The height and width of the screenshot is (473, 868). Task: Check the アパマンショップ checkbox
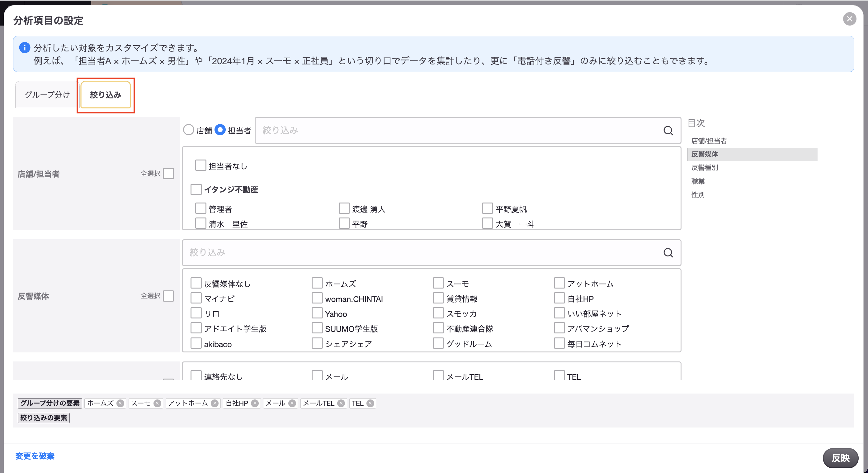(559, 328)
